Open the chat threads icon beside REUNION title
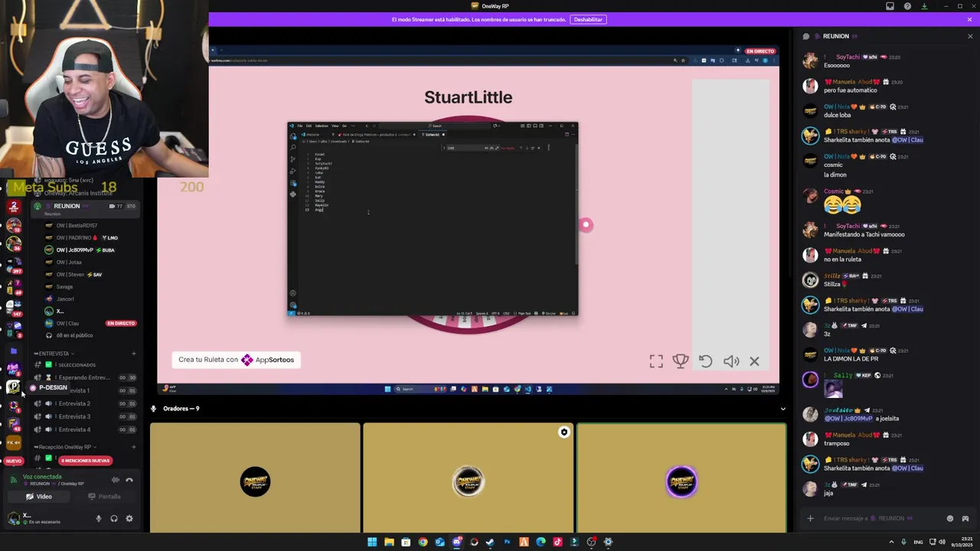 [x=806, y=36]
